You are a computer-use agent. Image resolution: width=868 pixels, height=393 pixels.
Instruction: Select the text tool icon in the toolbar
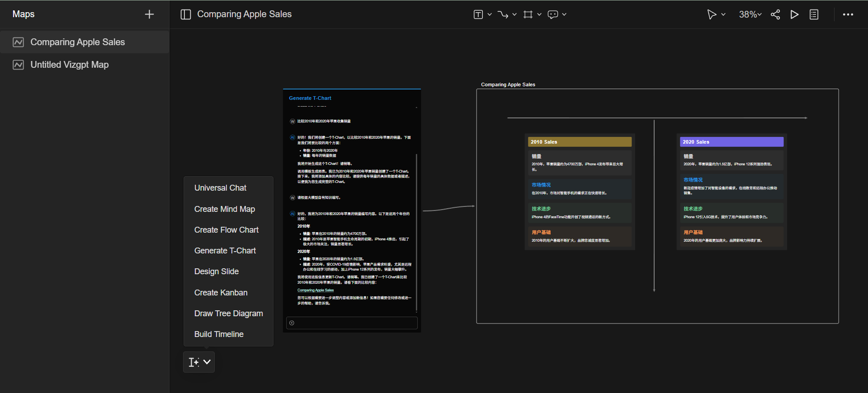tap(478, 14)
